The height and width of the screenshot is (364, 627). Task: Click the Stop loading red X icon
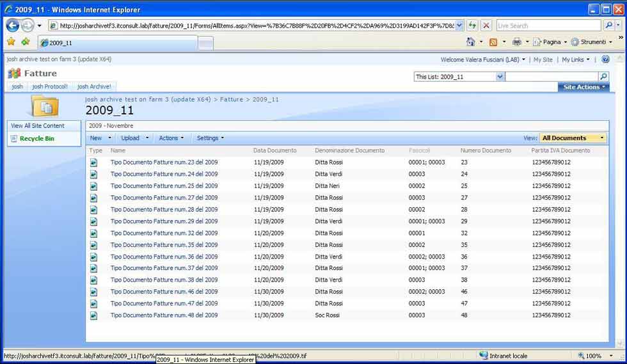pyautogui.click(x=486, y=26)
